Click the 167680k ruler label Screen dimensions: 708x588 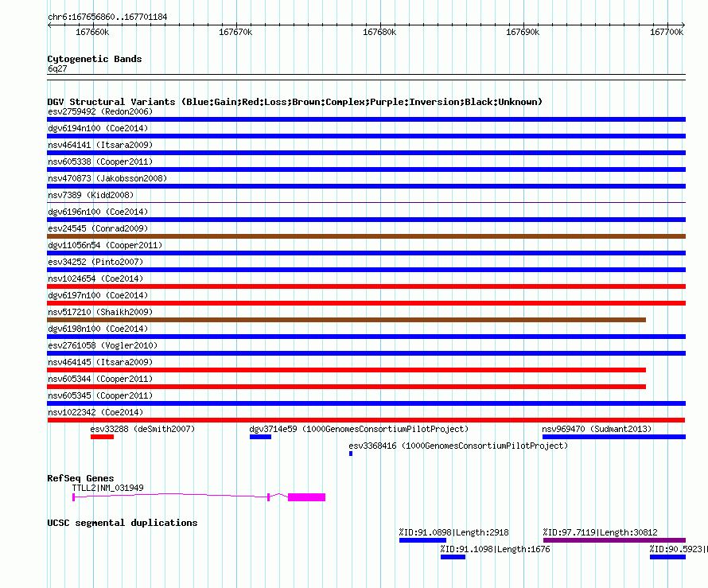[379, 32]
